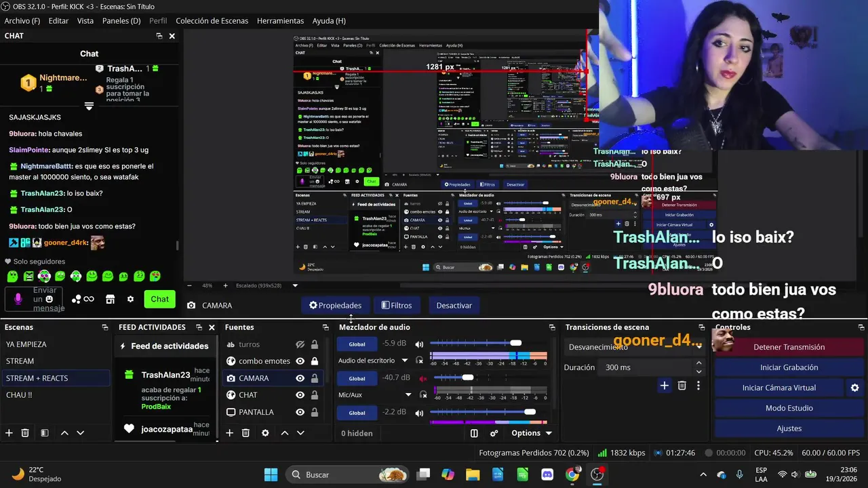Move the source down in Fuentes
Screen dimensions: 868x488
point(300,433)
